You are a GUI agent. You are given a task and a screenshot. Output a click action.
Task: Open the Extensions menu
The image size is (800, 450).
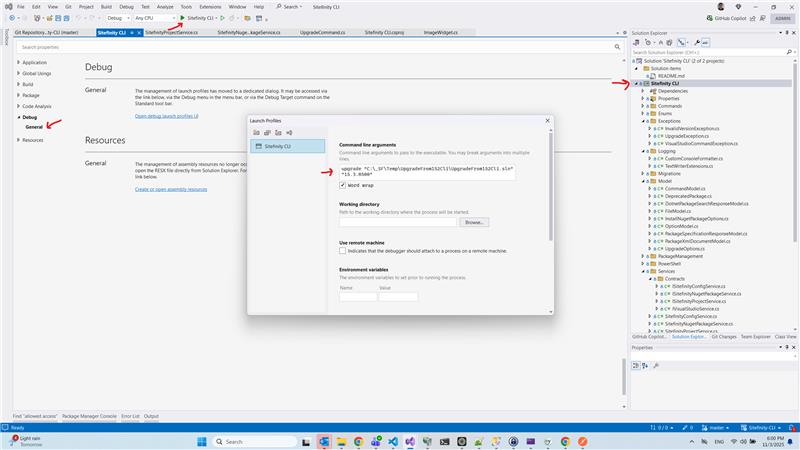coord(210,7)
